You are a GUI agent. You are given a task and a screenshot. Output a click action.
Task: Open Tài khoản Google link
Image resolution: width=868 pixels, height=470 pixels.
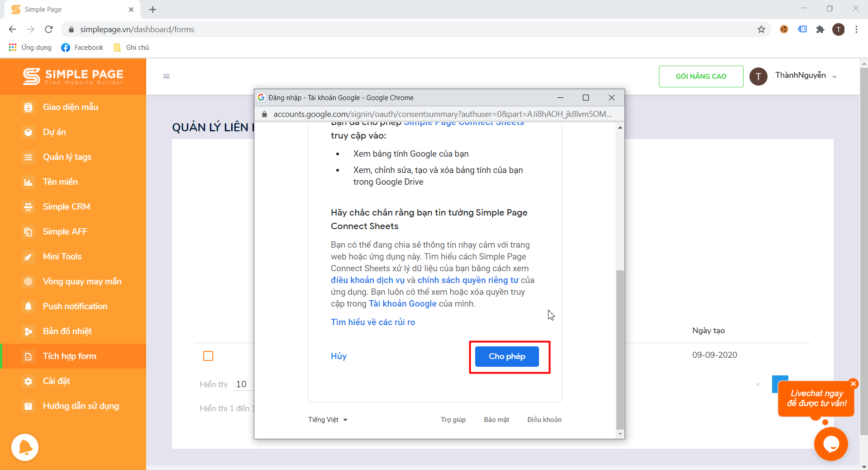click(x=403, y=304)
